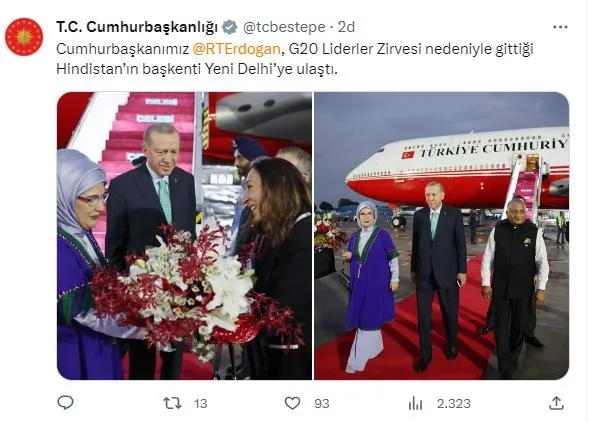This screenshot has height=422, width=589.
Task: Open the view analytics bar chart icon
Action: (x=415, y=403)
